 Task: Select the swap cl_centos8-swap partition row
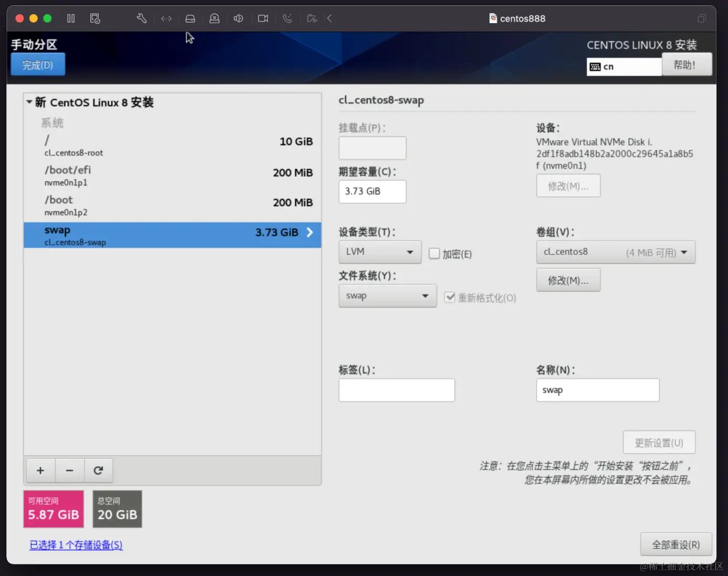point(172,235)
